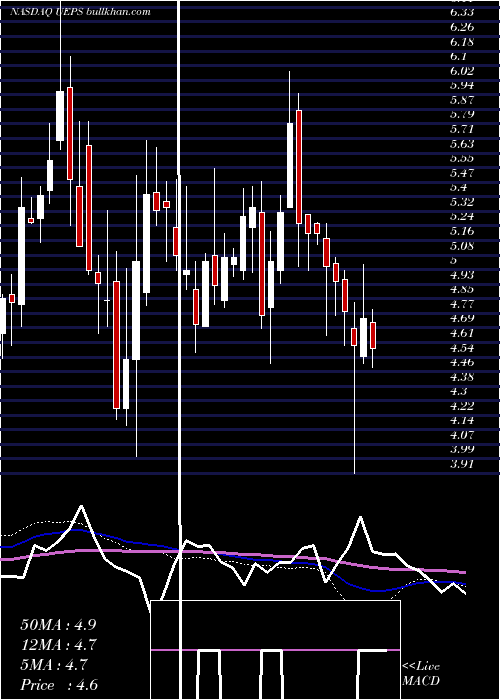Click the 3.91 axis label
500x700 pixels.
tap(462, 464)
